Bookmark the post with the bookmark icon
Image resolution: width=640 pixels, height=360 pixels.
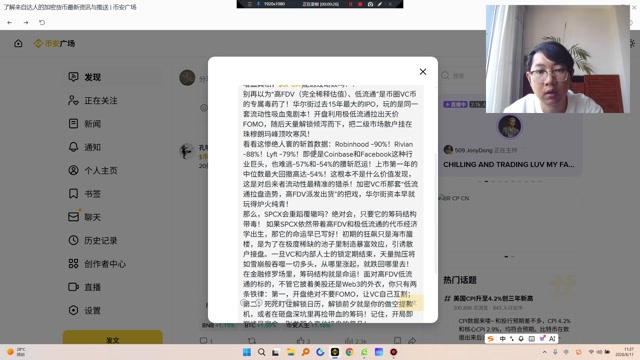(x=397, y=340)
